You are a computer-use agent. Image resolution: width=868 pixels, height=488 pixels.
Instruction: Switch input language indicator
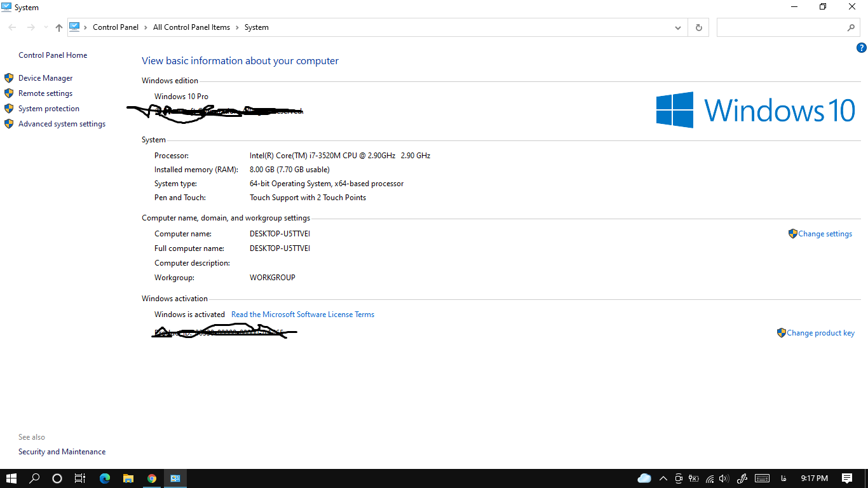(x=783, y=478)
